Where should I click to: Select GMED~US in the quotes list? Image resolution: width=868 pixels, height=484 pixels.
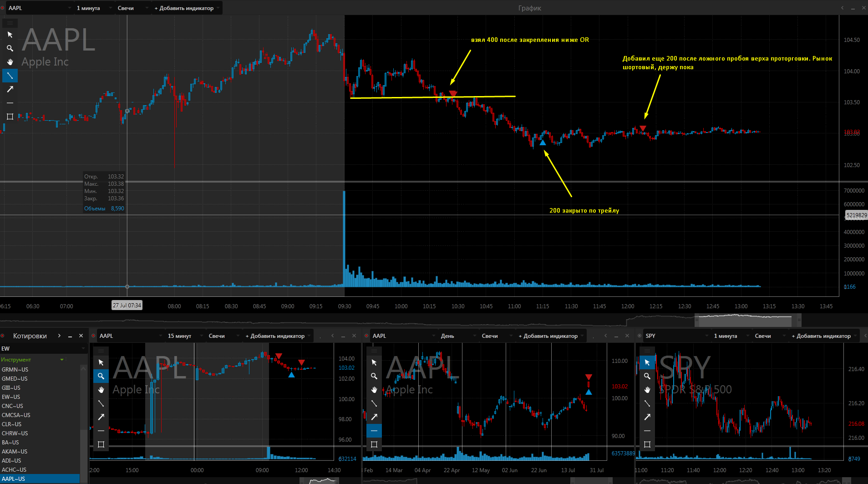tap(40, 379)
